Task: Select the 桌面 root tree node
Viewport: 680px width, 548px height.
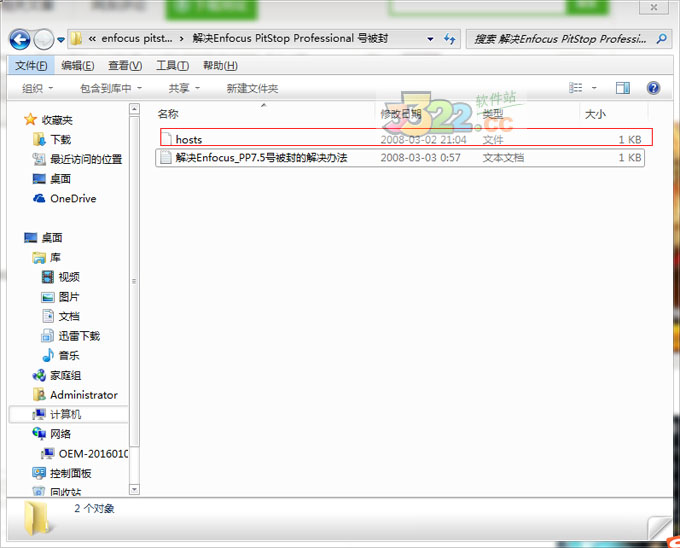Action: coord(52,238)
